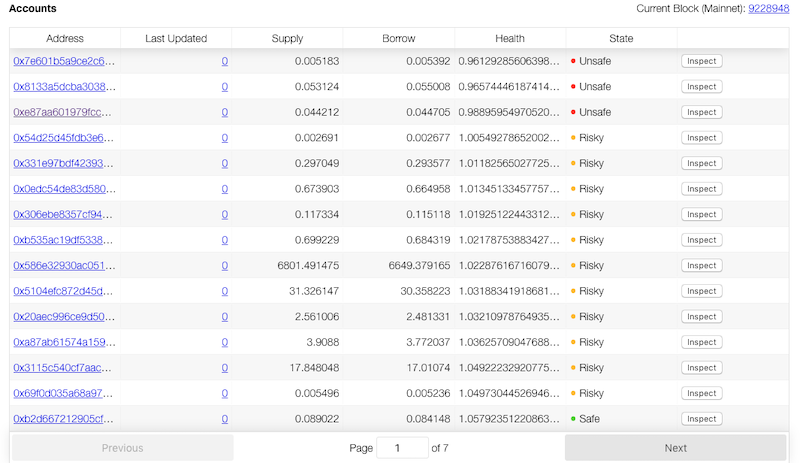Image resolution: width=800 pixels, height=463 pixels.
Task: Open address 0x69f0d035a68a97 link
Action: pyautogui.click(x=63, y=393)
